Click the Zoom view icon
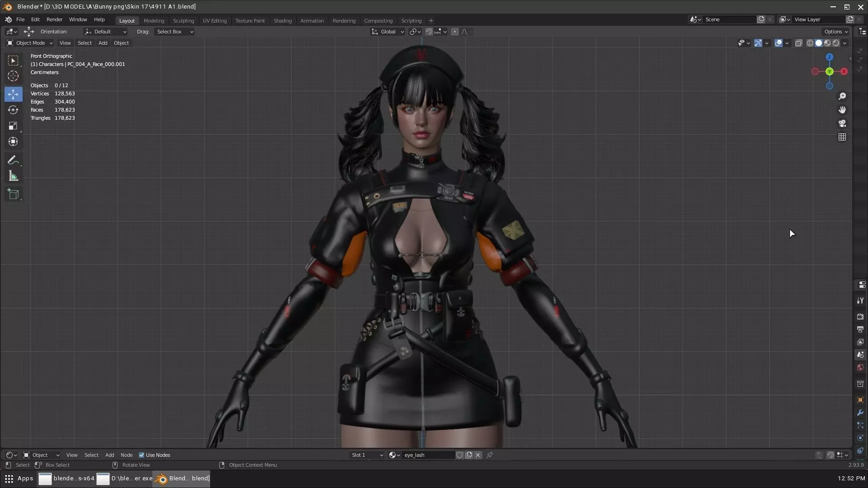 click(842, 96)
